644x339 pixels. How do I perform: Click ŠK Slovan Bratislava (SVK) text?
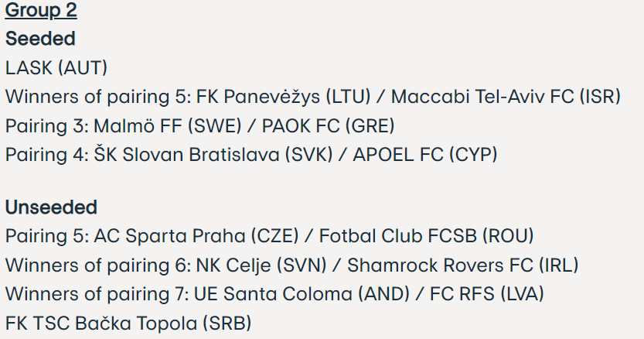pos(213,155)
